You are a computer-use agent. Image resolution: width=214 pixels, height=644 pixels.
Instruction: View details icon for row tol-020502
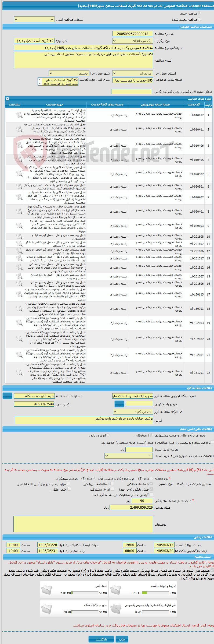click(19, 174)
